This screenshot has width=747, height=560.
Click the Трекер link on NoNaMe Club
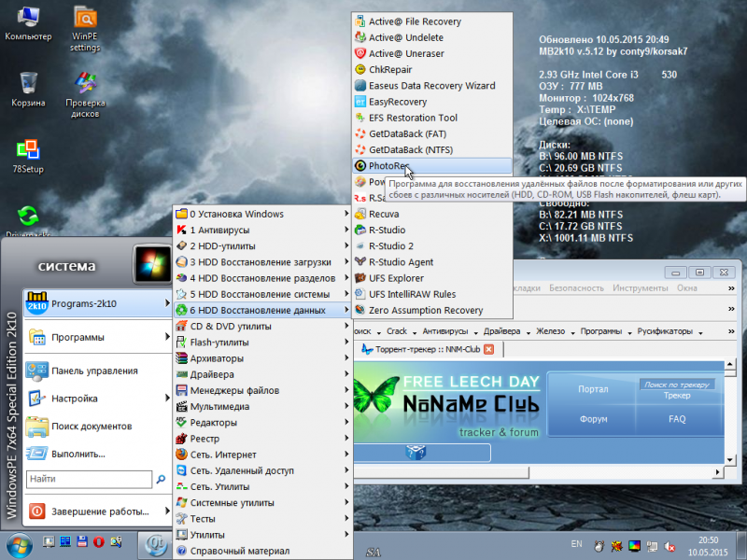point(676,396)
